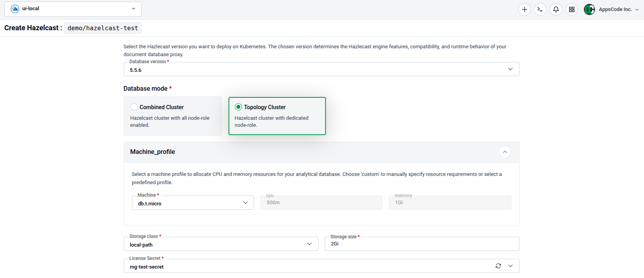Image resolution: width=644 pixels, height=278 pixels.
Task: Expand the AppsCode Inc. account menu
Action: pyautogui.click(x=619, y=9)
